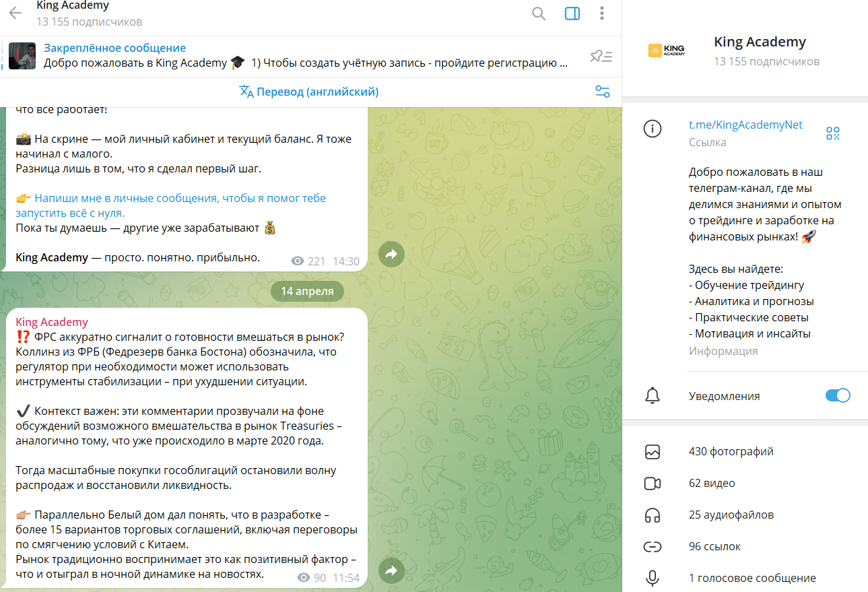Viewport: 868px width, 592px height.
Task: Open the pinned message thumbnail
Action: point(22,56)
